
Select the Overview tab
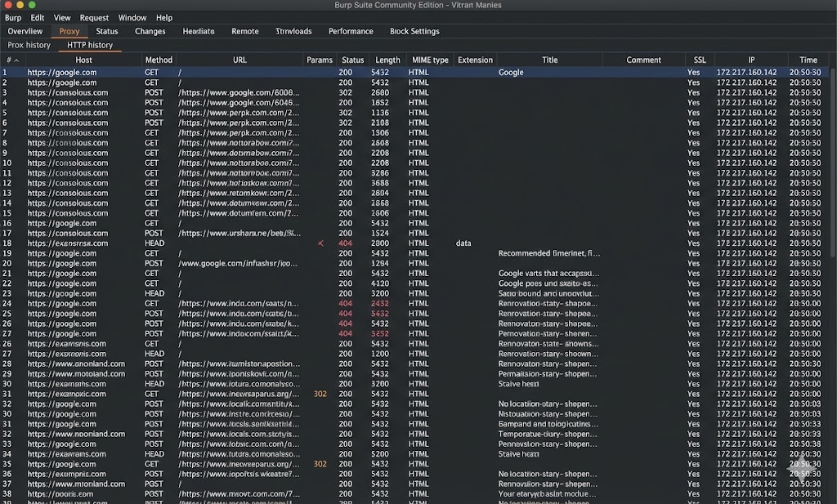tap(25, 31)
